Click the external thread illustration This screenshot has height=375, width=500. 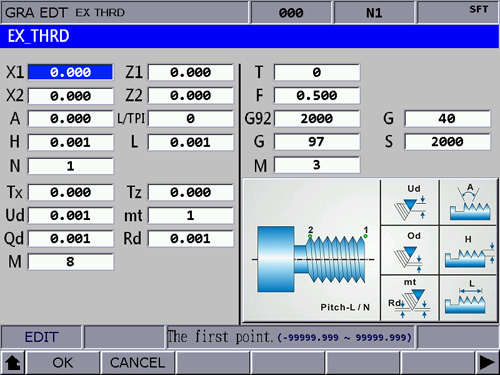pos(312,251)
